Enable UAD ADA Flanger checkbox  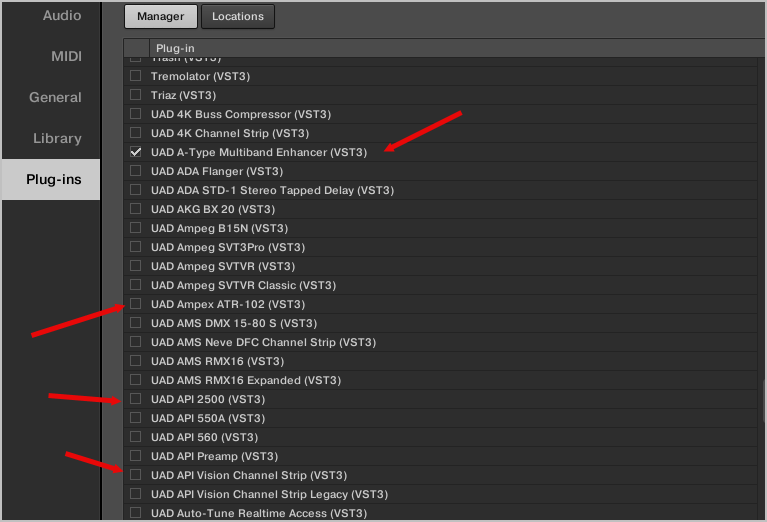(135, 171)
